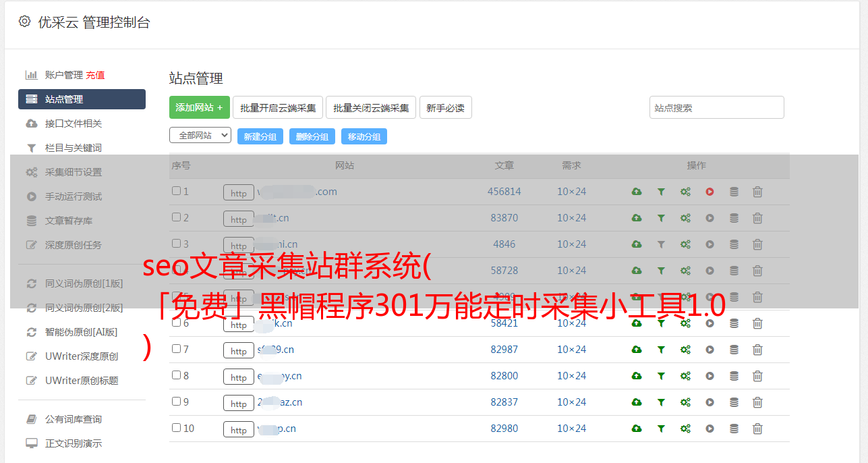
Task: Click trash icon in row 6
Action: coord(757,323)
